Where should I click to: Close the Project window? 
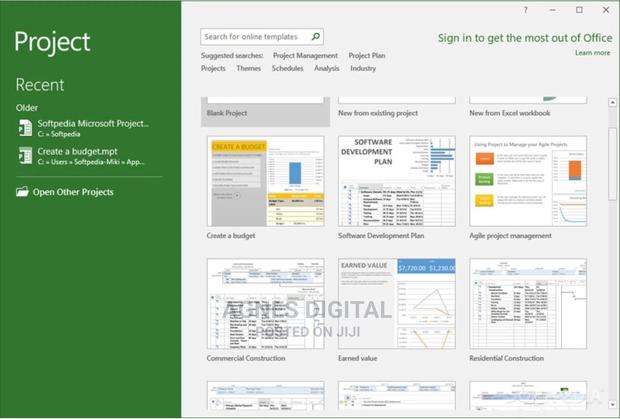(x=606, y=10)
